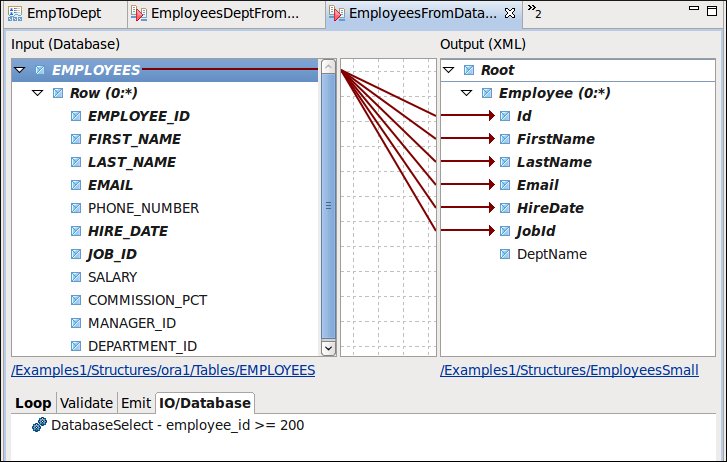
Task: Click the Id field icon in output tree
Action: [505, 116]
